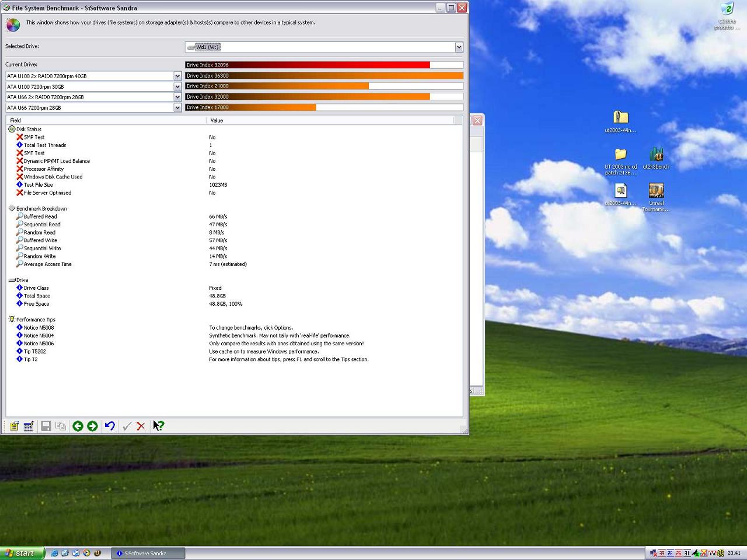The height and width of the screenshot is (560, 747).
Task: Select the UT 2003 no cd patch folder
Action: click(x=620, y=162)
